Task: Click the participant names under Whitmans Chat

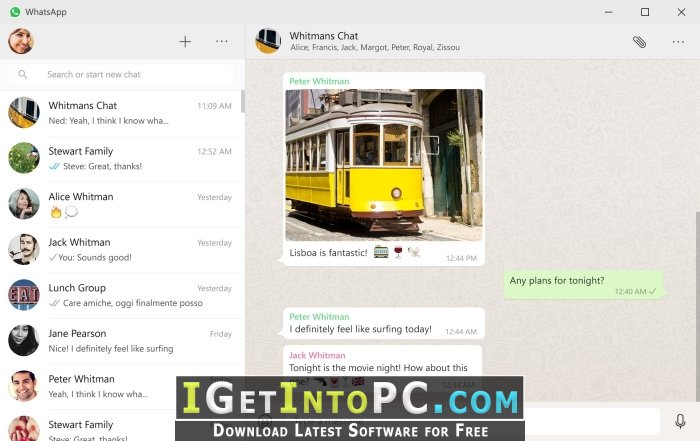Action: [375, 47]
